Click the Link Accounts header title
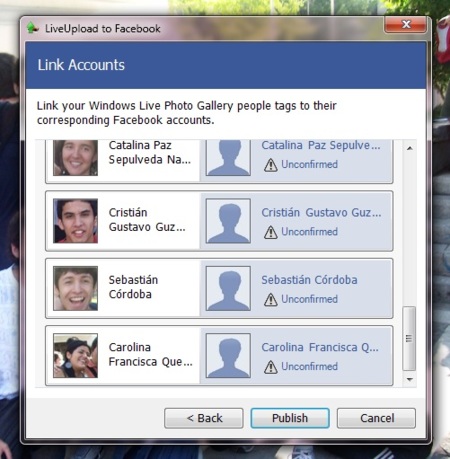The width and height of the screenshot is (450, 459). click(x=81, y=65)
